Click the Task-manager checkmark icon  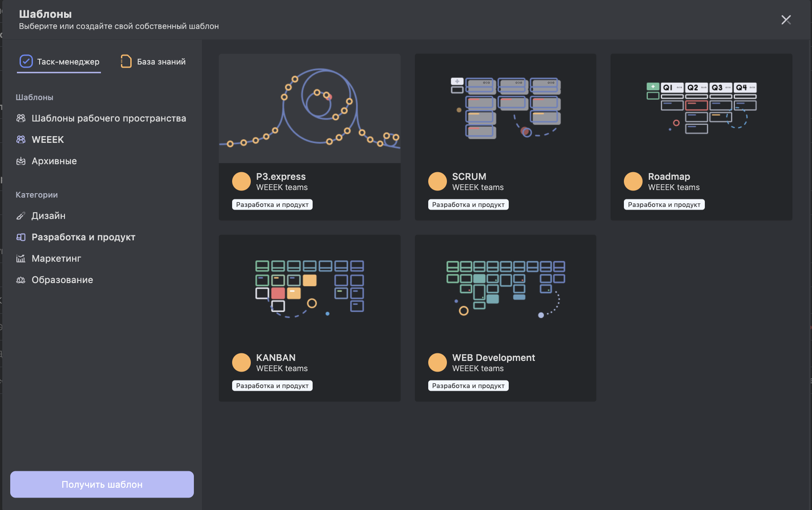[26, 61]
